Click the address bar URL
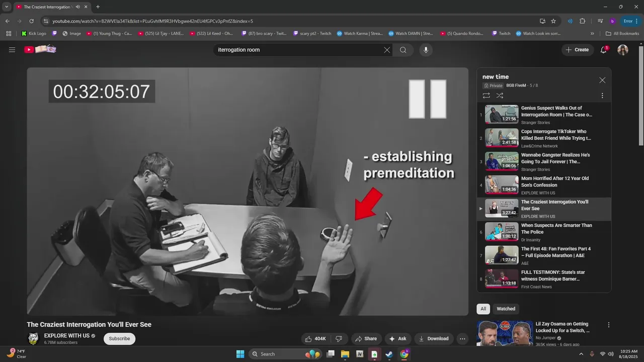 coord(152,21)
